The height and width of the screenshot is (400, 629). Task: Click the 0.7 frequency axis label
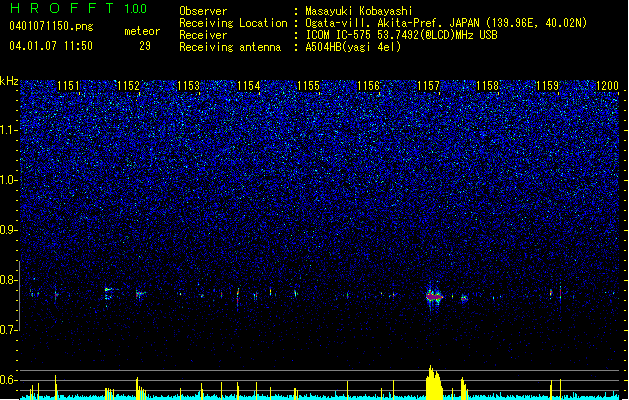(9, 330)
